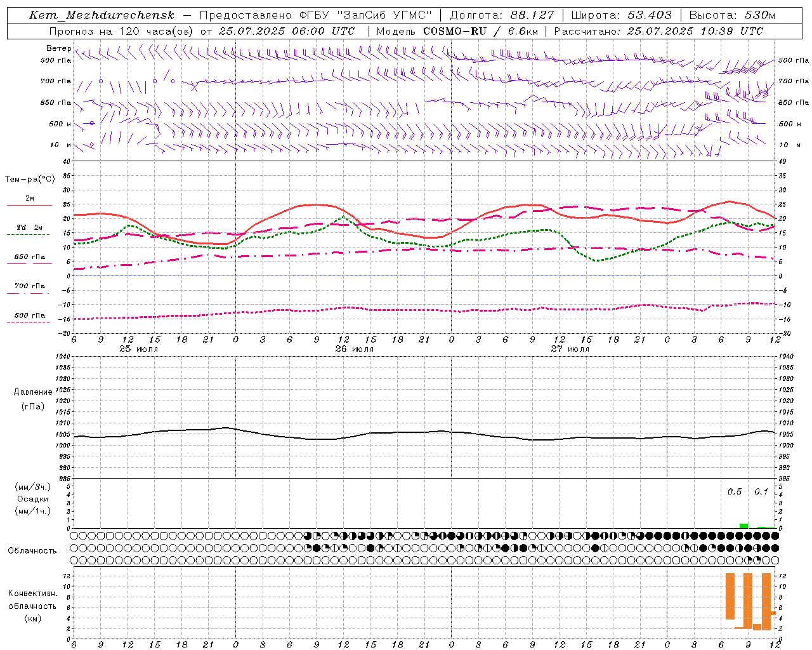Image resolution: width=812 pixels, height=650 pixels.
Task: Click the Осадки precipitation label
Action: [x=33, y=499]
